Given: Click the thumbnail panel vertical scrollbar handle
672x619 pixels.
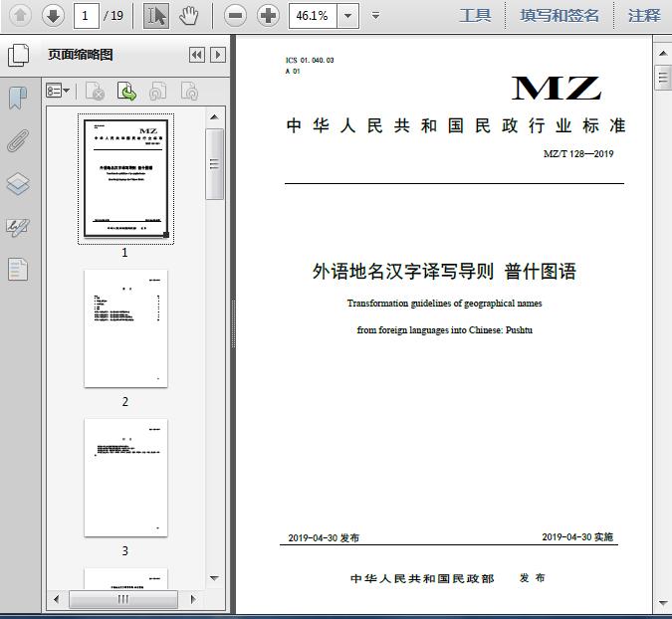Looking at the screenshot, I should (x=214, y=163).
